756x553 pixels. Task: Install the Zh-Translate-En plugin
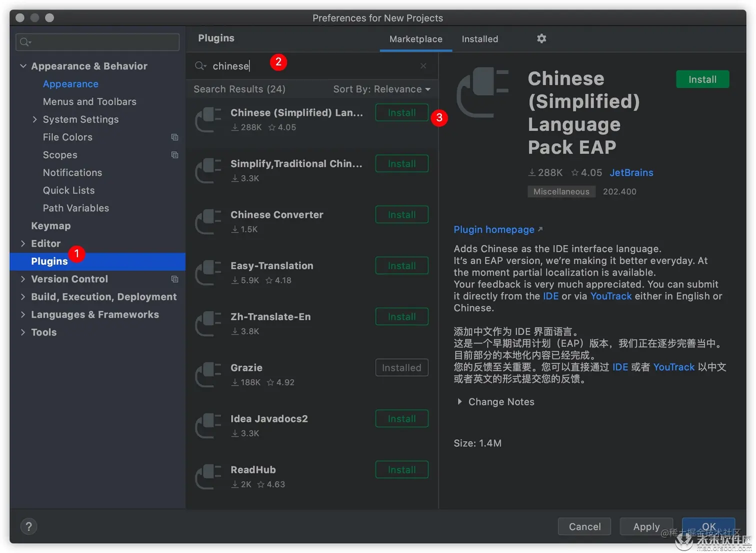(402, 316)
